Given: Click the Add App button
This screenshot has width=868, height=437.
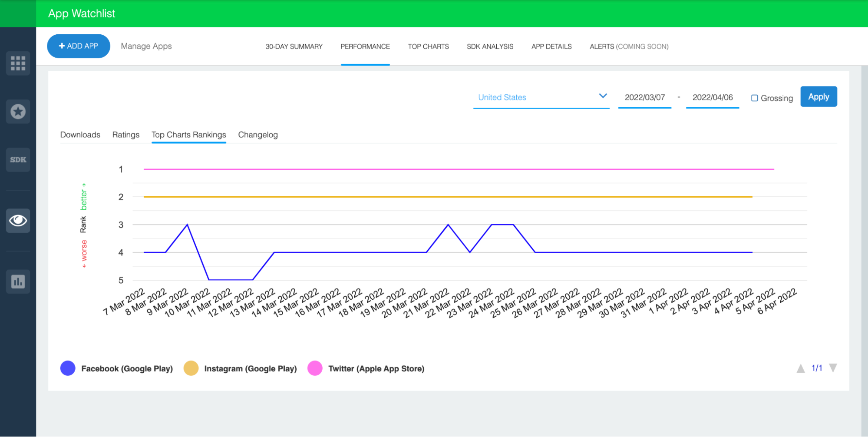Looking at the screenshot, I should click(x=79, y=46).
